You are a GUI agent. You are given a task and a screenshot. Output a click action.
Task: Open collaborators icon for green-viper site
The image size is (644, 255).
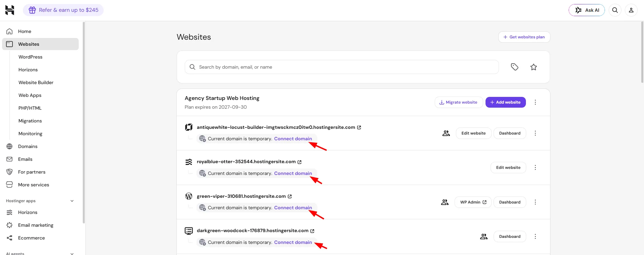pyautogui.click(x=445, y=202)
